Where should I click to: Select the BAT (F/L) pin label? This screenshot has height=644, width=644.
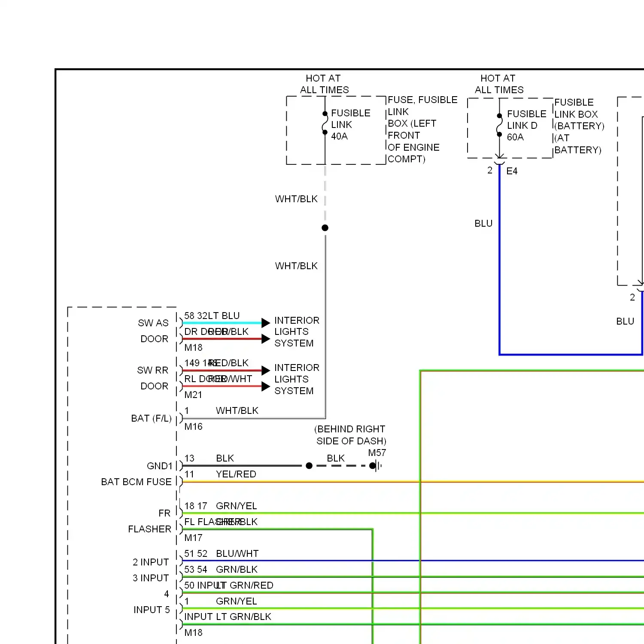pyautogui.click(x=151, y=419)
